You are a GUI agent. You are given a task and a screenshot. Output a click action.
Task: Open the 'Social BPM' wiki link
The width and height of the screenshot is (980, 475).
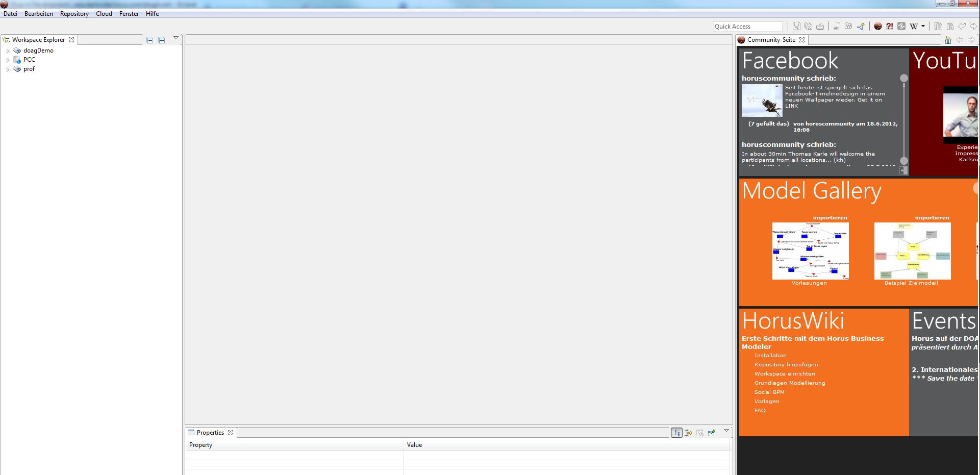[x=769, y=392]
